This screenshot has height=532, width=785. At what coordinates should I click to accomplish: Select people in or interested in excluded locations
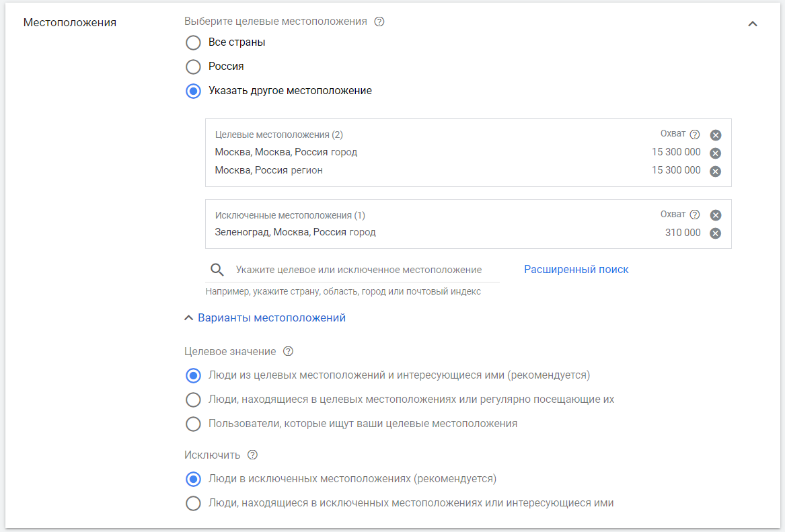point(193,503)
